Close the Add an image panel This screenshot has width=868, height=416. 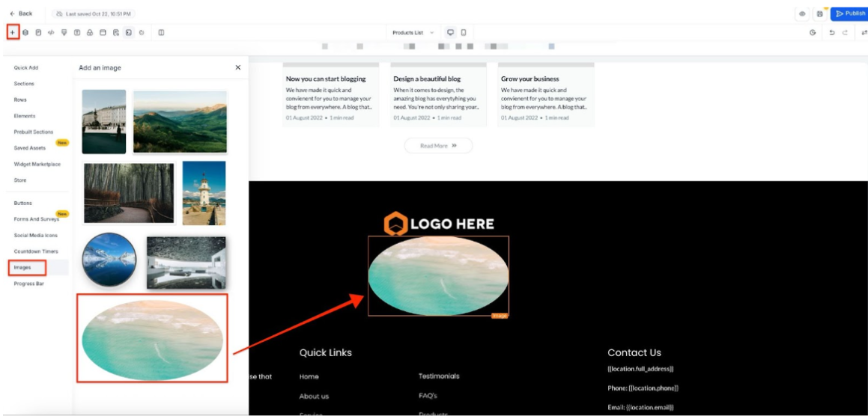click(238, 67)
